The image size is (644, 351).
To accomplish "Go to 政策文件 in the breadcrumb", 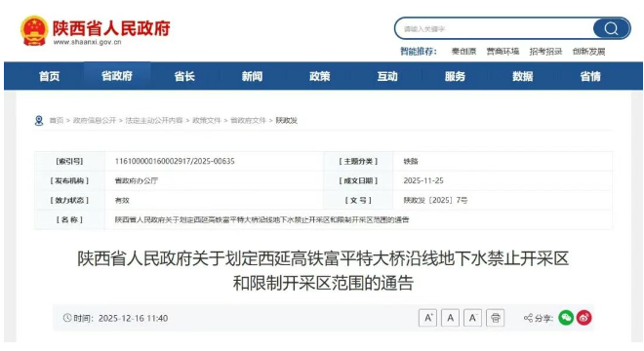I will coord(207,120).
